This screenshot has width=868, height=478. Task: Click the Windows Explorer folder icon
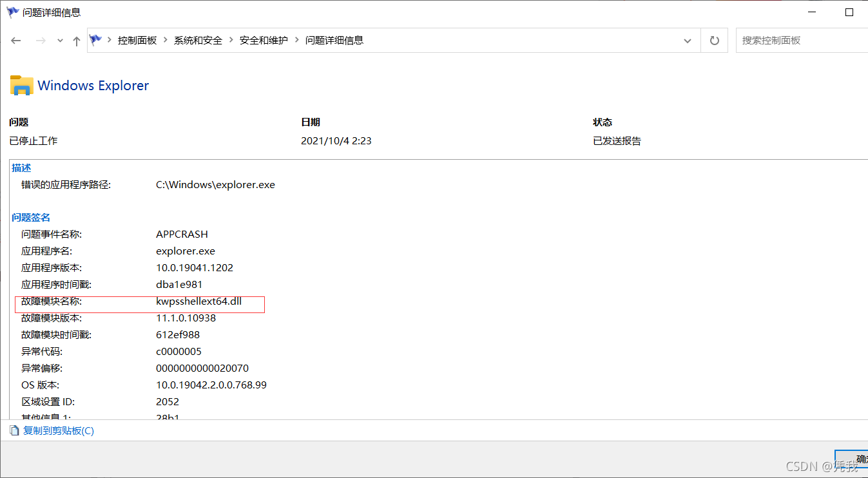tap(21, 84)
